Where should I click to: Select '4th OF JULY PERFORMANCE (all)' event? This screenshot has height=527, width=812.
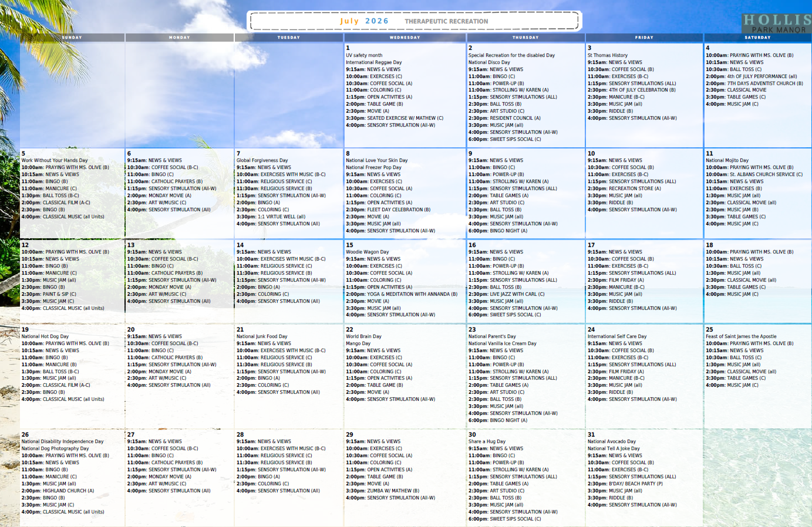point(752,76)
